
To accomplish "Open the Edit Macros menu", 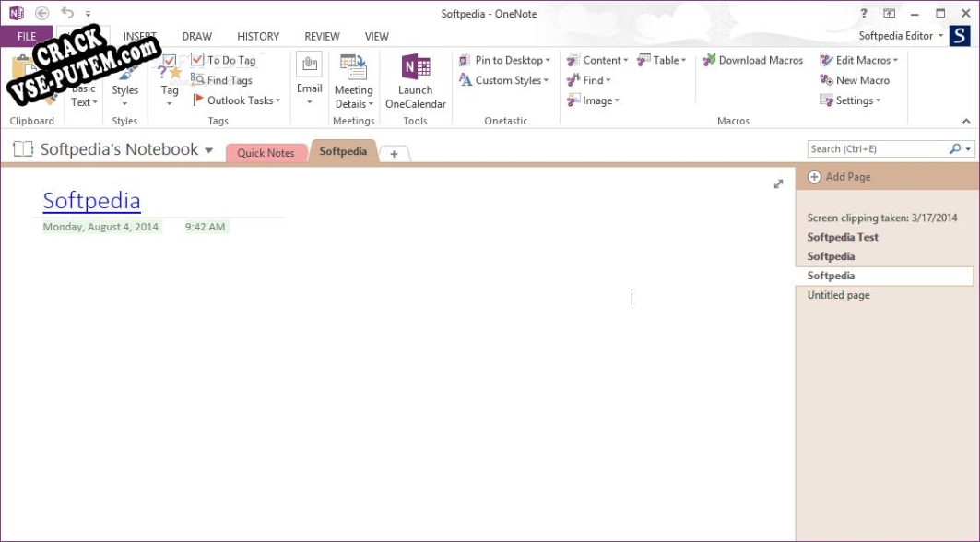I will [x=858, y=60].
